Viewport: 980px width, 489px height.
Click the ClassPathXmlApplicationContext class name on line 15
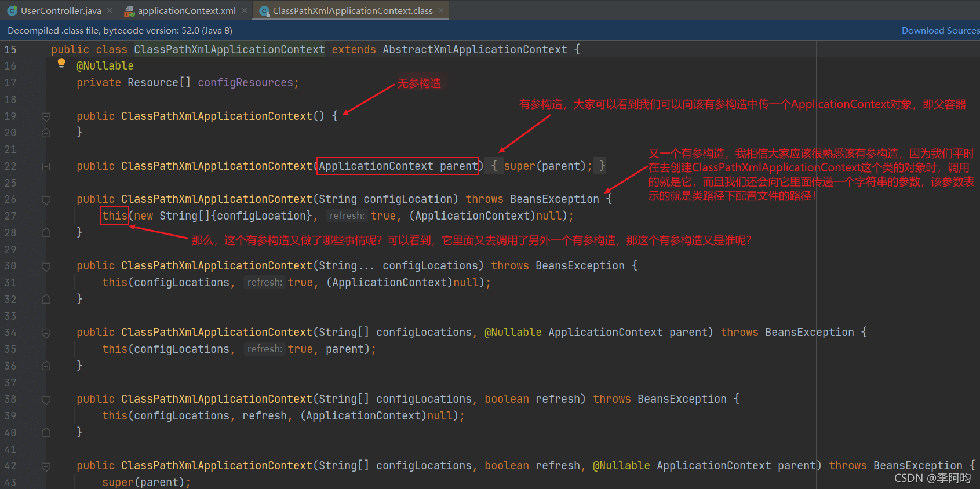(x=229, y=50)
